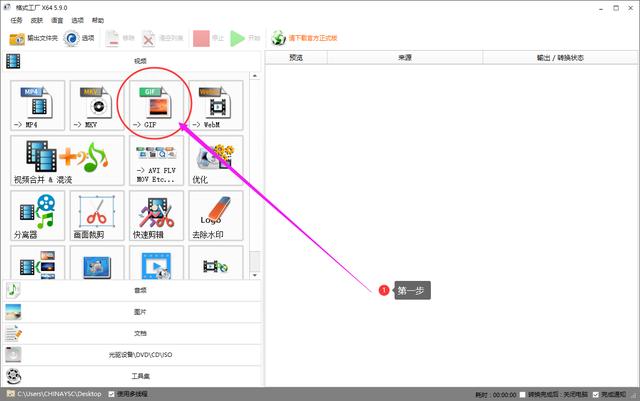Select the MP4 conversion icon
Screen dimensions: 640x401
(38, 105)
